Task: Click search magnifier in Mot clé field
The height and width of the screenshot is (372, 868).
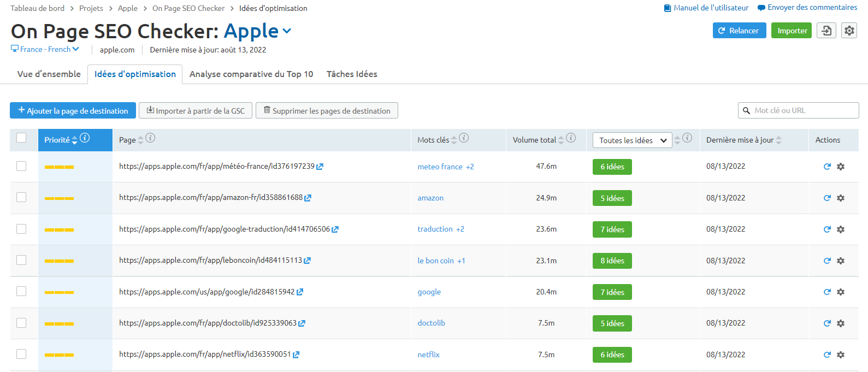Action: coord(746,110)
